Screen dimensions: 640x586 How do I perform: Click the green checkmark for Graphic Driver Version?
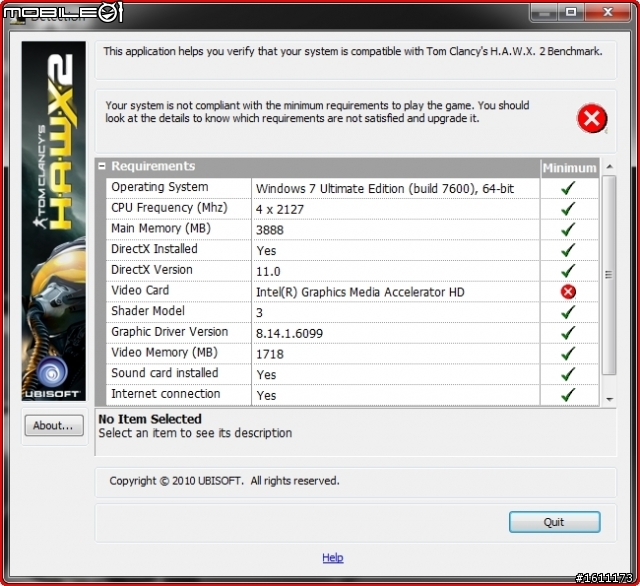click(568, 333)
